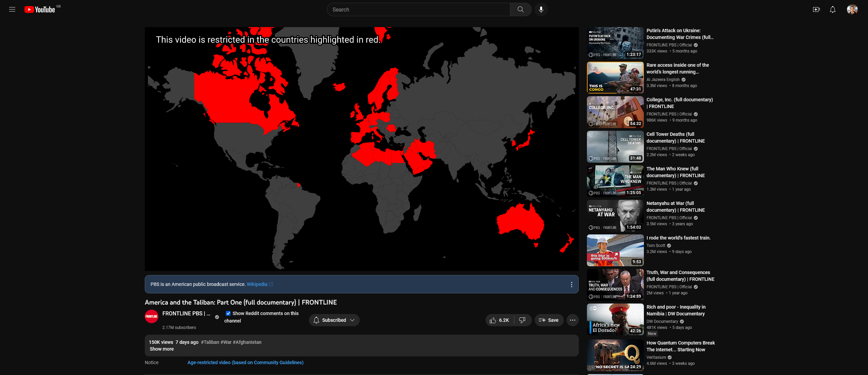Open the Age-restricted video notice link
This screenshot has width=868, height=375.
245,362
